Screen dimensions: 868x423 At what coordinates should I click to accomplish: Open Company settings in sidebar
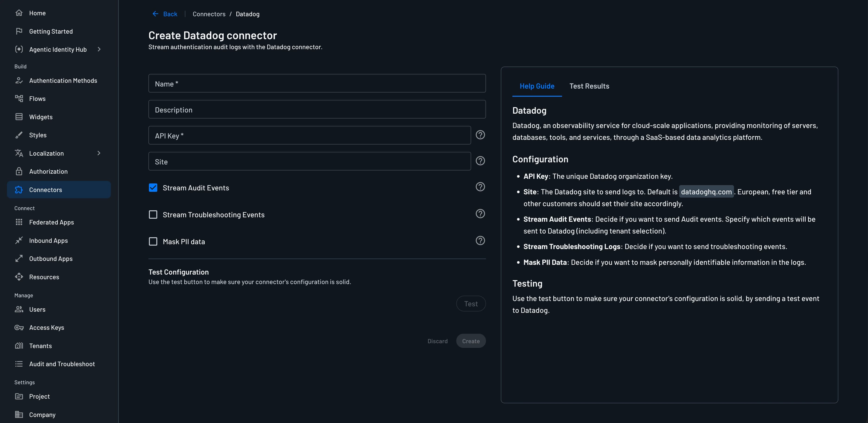click(59, 415)
